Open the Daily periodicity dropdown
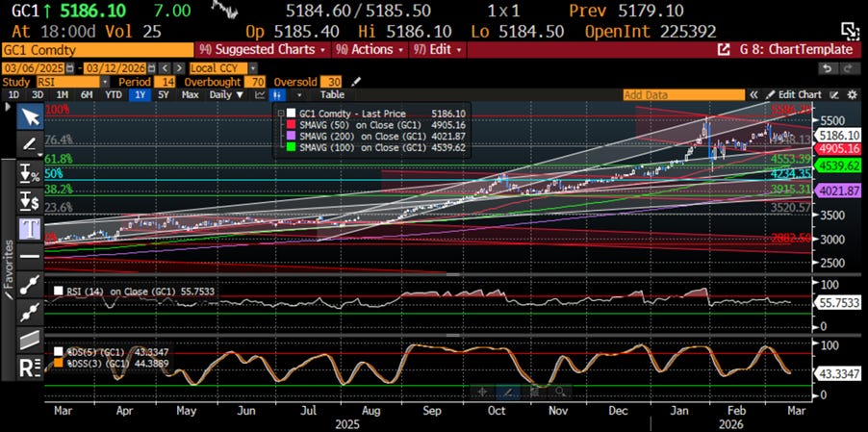The width and height of the screenshot is (868, 432). (x=226, y=95)
